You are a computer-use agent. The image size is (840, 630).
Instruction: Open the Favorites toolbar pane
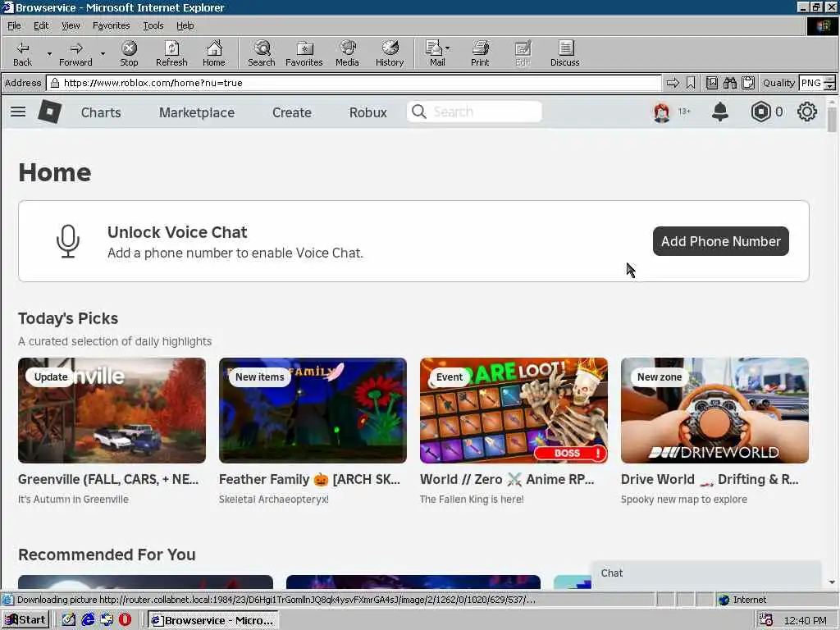tap(304, 53)
